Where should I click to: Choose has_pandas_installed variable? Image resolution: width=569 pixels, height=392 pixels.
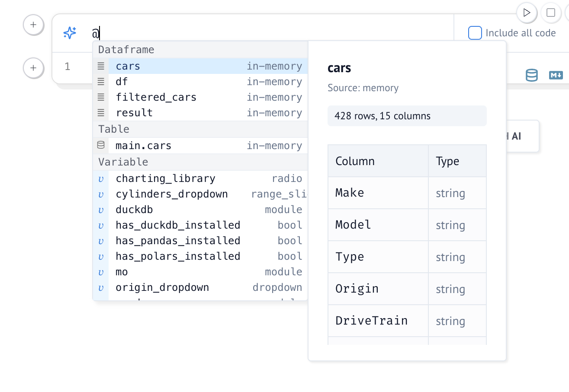200,241
